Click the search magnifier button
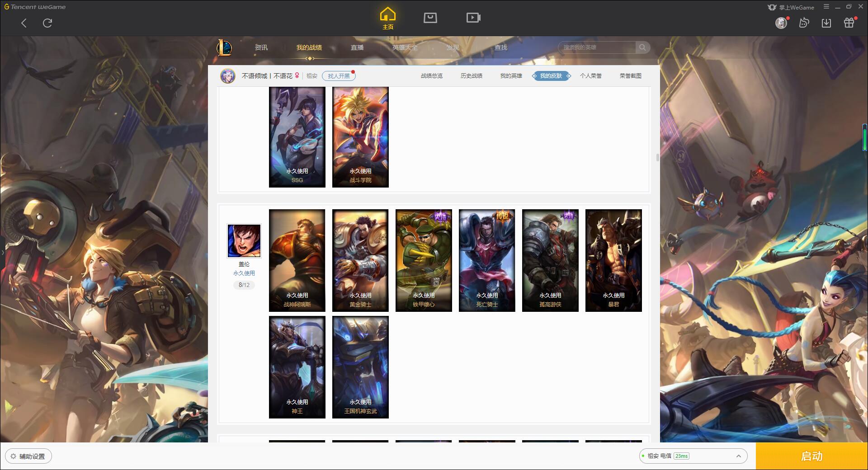 pyautogui.click(x=642, y=47)
